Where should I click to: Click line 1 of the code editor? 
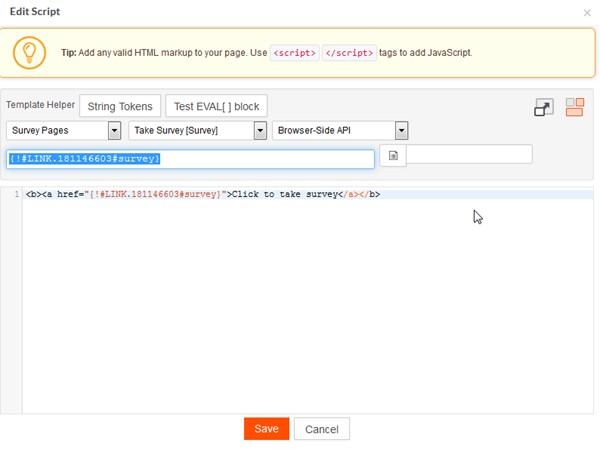point(308,194)
